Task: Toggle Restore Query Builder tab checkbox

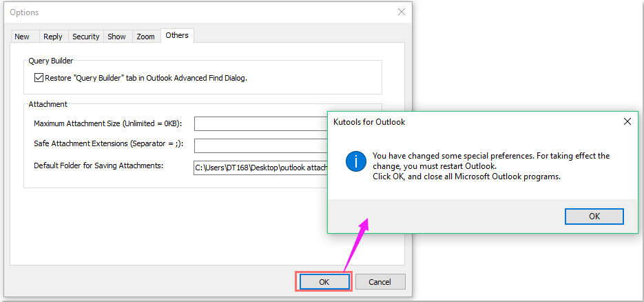Action: click(39, 78)
